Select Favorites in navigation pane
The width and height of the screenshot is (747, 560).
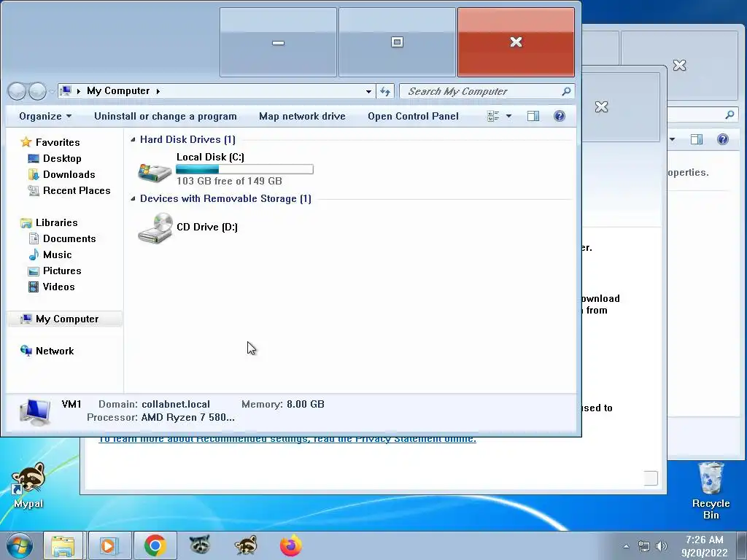(58, 142)
